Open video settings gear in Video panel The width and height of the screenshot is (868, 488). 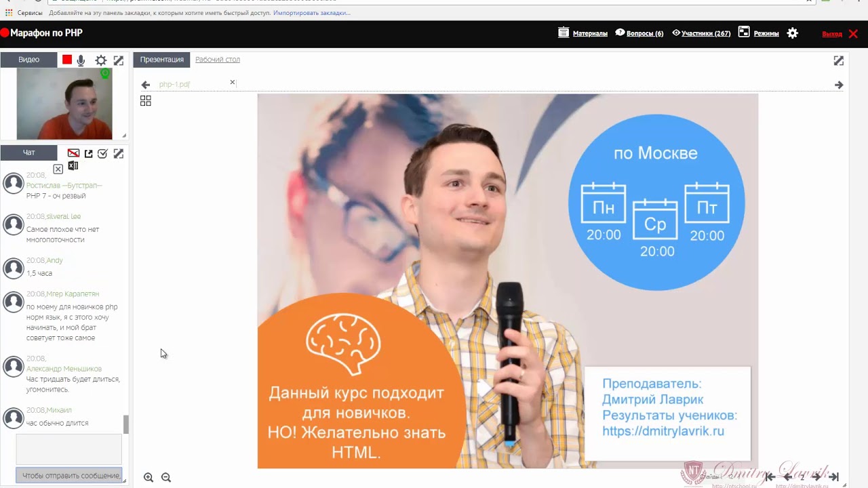pos(100,60)
